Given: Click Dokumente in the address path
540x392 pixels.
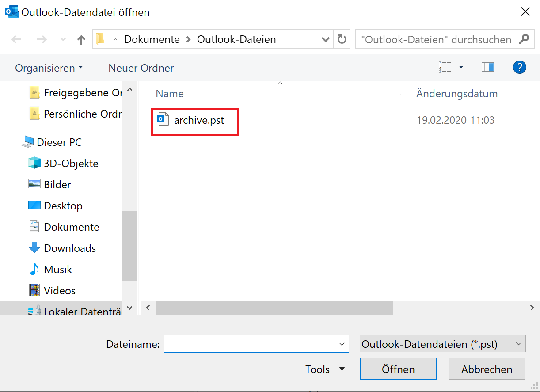Looking at the screenshot, I should [x=152, y=39].
